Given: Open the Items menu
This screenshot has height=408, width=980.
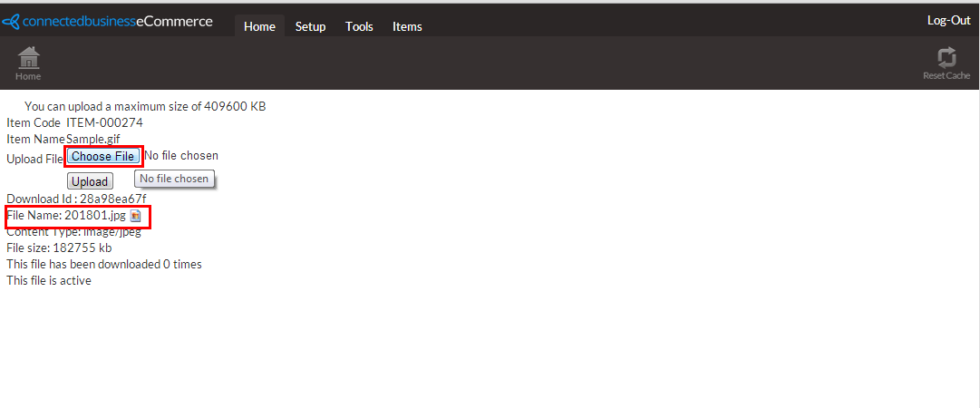Looking at the screenshot, I should tap(407, 26).
